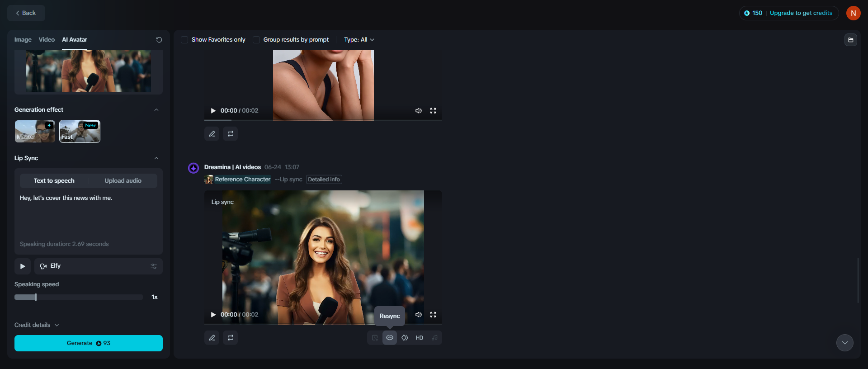
Task: Click the 1x speed value
Action: pos(155,297)
